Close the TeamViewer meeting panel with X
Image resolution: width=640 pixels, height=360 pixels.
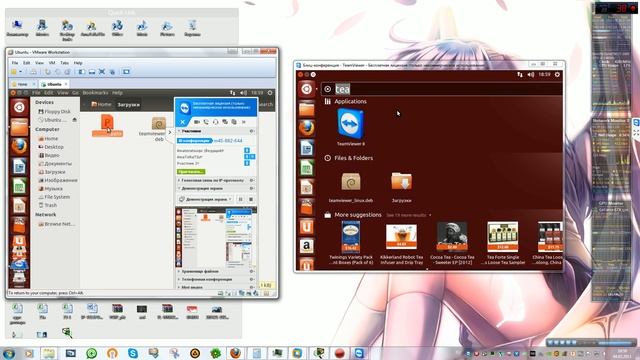tap(182, 122)
